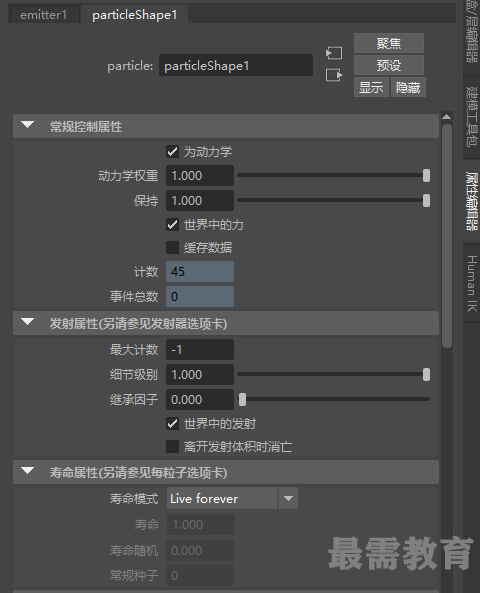Viewport: 480px width, 593px height.
Task: Click the attribute editor vertical scrollbar thumb
Action: pos(447,236)
